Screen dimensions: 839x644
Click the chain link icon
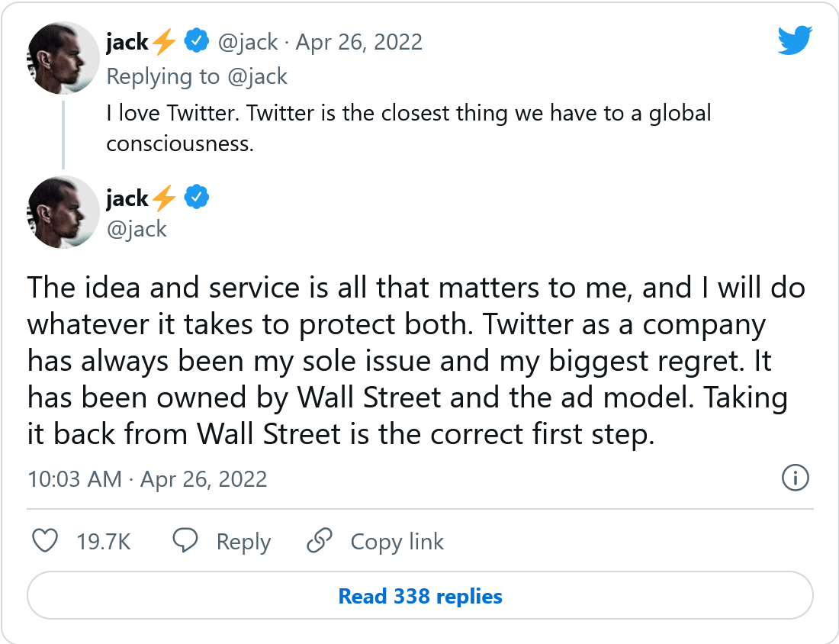tap(318, 541)
